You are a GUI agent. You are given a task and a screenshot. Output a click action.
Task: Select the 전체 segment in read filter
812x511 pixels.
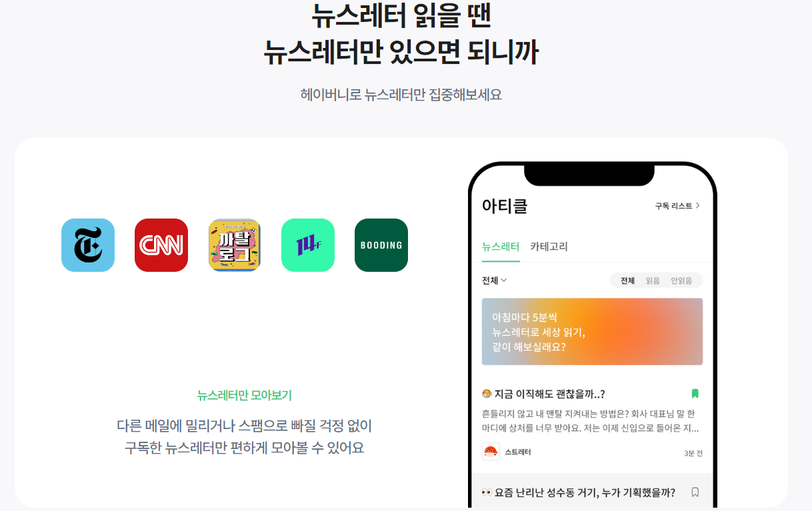tap(628, 280)
